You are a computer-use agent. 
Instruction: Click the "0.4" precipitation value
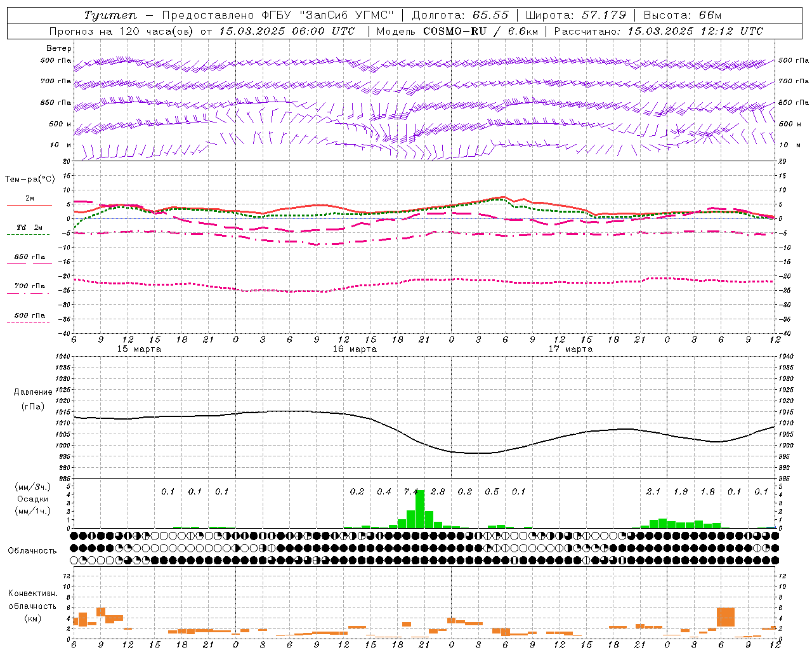[384, 491]
